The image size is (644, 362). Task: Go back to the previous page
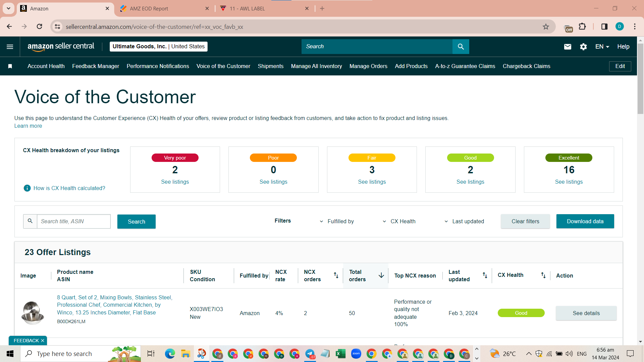(x=9, y=26)
